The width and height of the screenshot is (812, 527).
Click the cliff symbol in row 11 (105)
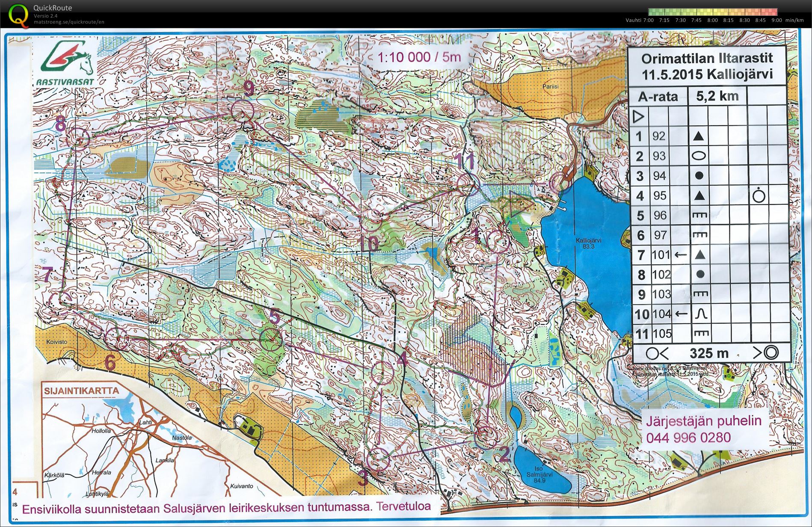pyautogui.click(x=701, y=333)
